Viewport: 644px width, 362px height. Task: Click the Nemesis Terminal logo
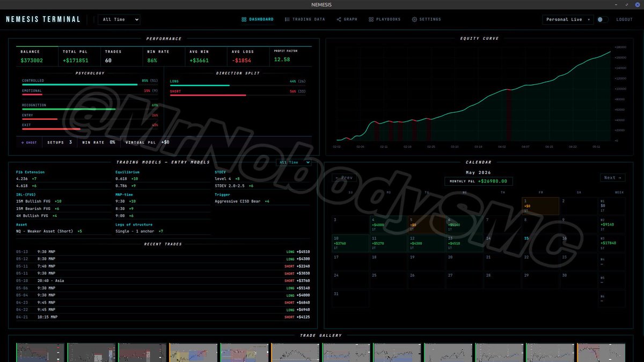coord(43,19)
